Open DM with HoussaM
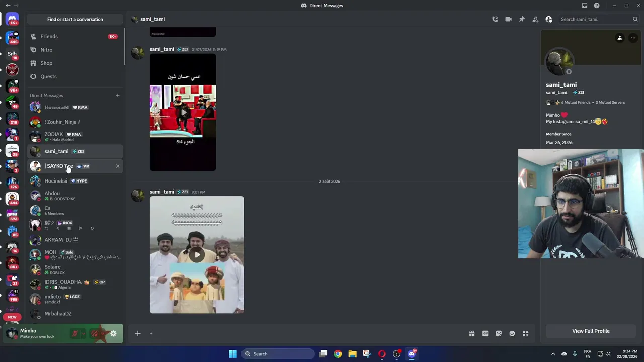The height and width of the screenshot is (362, 644). (x=75, y=107)
